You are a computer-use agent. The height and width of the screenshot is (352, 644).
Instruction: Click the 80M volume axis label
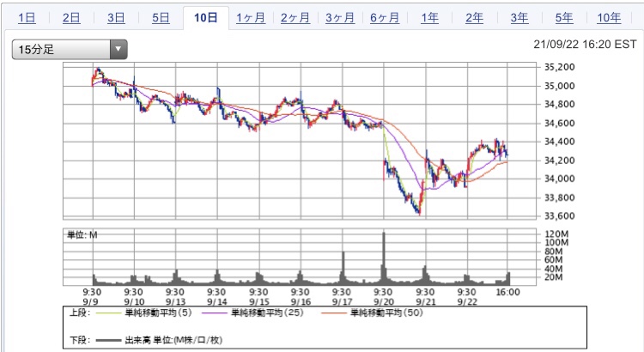[x=553, y=251]
